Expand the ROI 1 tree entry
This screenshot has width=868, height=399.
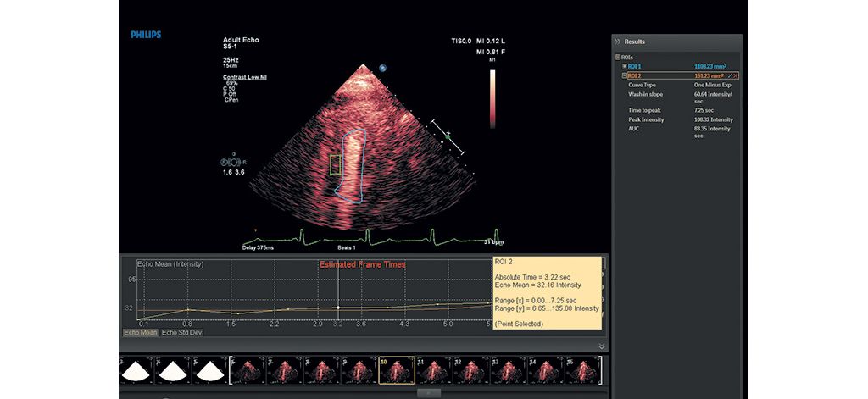pyautogui.click(x=625, y=66)
